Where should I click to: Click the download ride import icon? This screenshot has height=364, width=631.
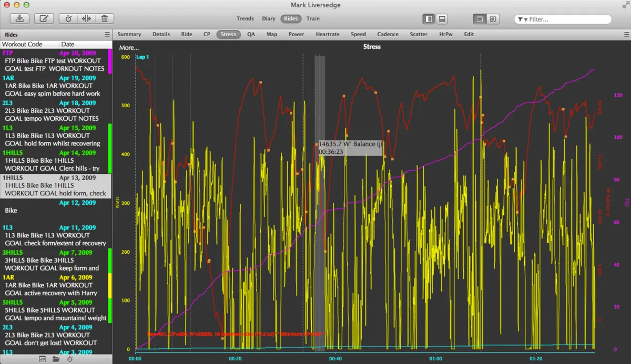point(19,19)
